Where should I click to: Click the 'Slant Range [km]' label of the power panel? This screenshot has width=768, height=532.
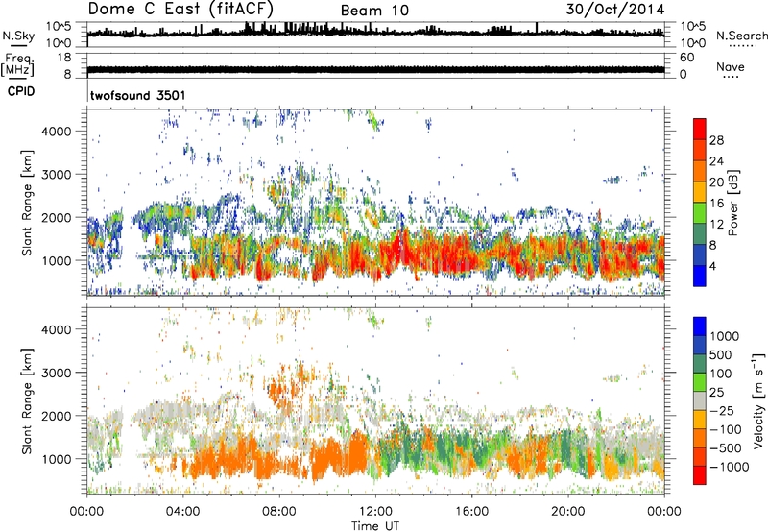tap(27, 203)
